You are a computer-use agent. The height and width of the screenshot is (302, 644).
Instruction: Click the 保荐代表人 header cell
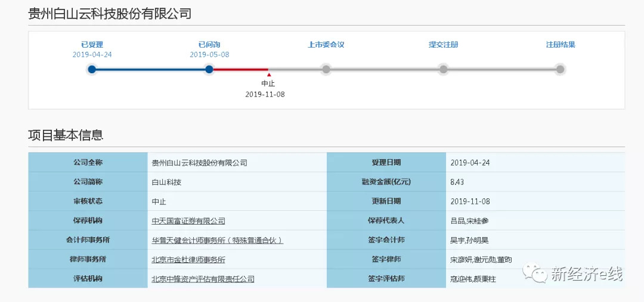coord(386,220)
